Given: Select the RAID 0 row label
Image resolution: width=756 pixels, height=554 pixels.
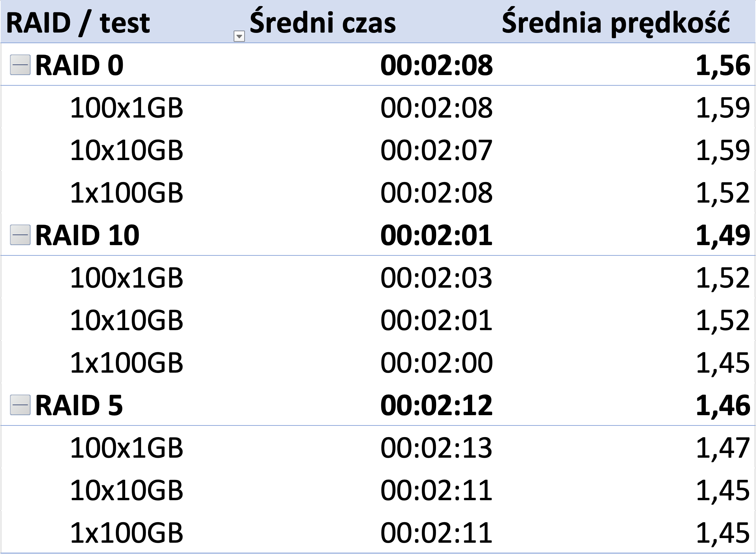Looking at the screenshot, I should [x=79, y=65].
